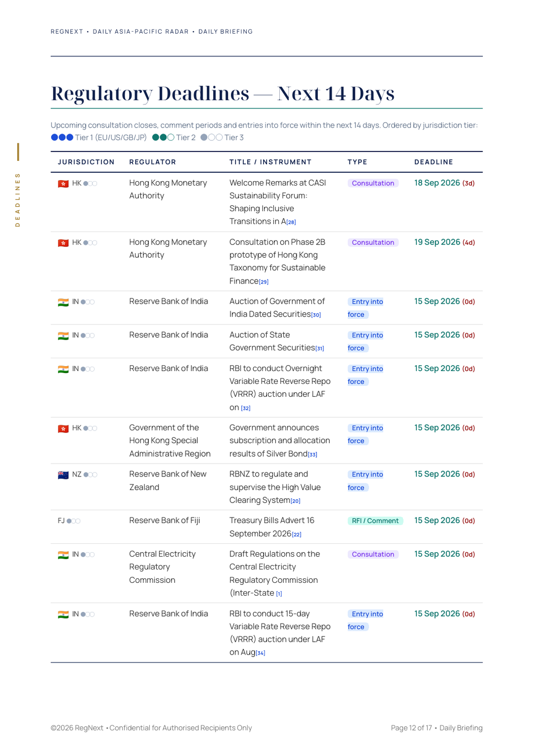
Task: Click the Hong Kong flag in the Phase 2B Taxonomy row
Action: pos(63,243)
